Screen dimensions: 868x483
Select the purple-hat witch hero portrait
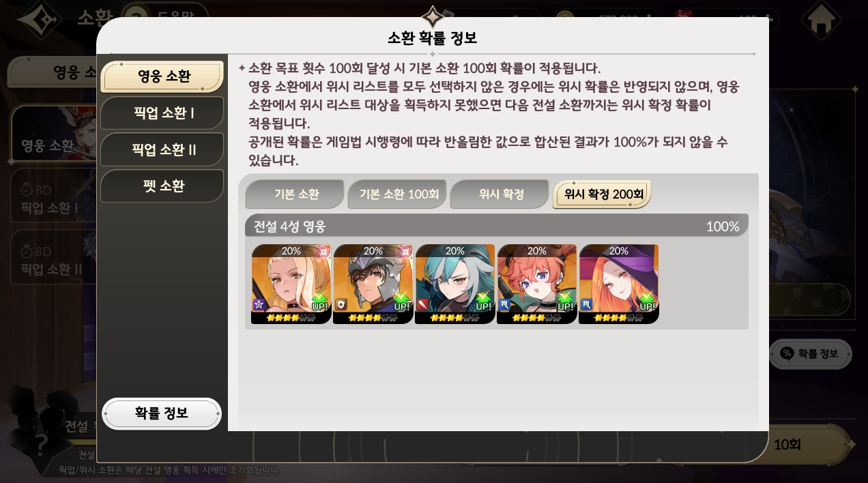coord(619,284)
